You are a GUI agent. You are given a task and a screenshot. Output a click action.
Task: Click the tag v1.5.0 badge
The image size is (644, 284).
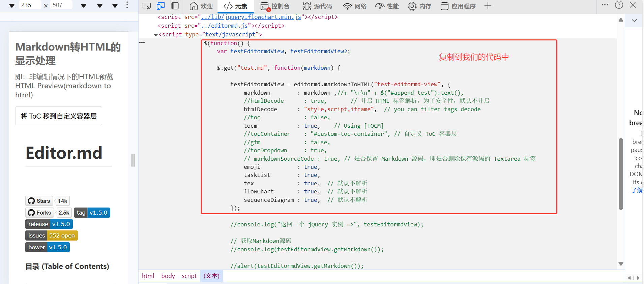tap(92, 213)
